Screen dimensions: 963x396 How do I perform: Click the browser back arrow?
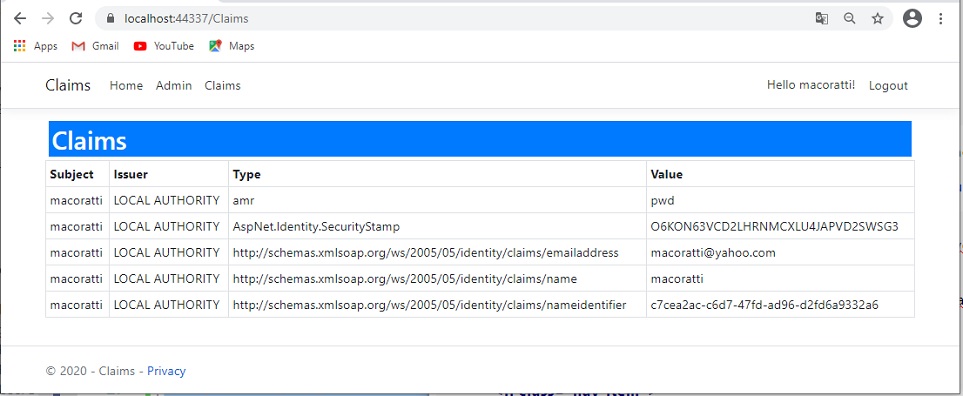[x=20, y=18]
